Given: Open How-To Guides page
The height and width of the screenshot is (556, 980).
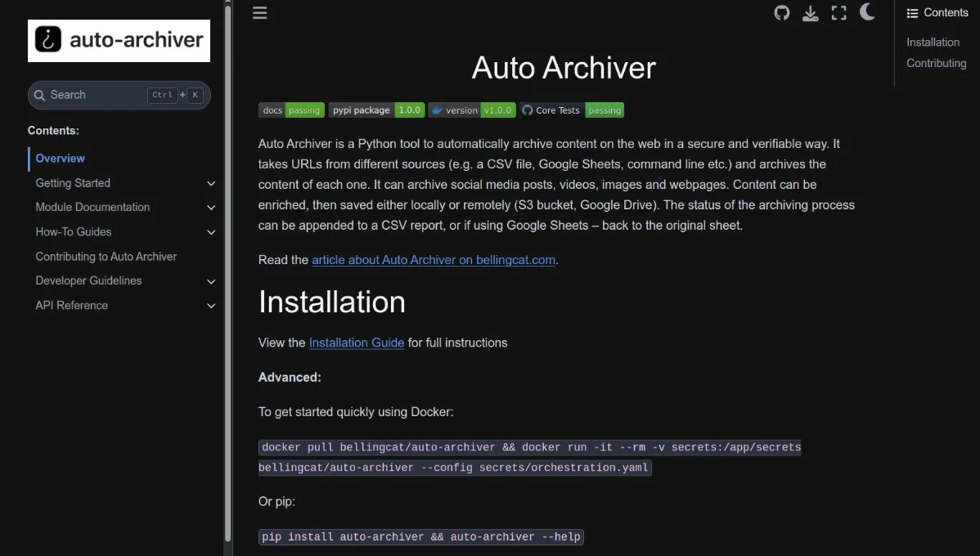Looking at the screenshot, I should [x=73, y=231].
